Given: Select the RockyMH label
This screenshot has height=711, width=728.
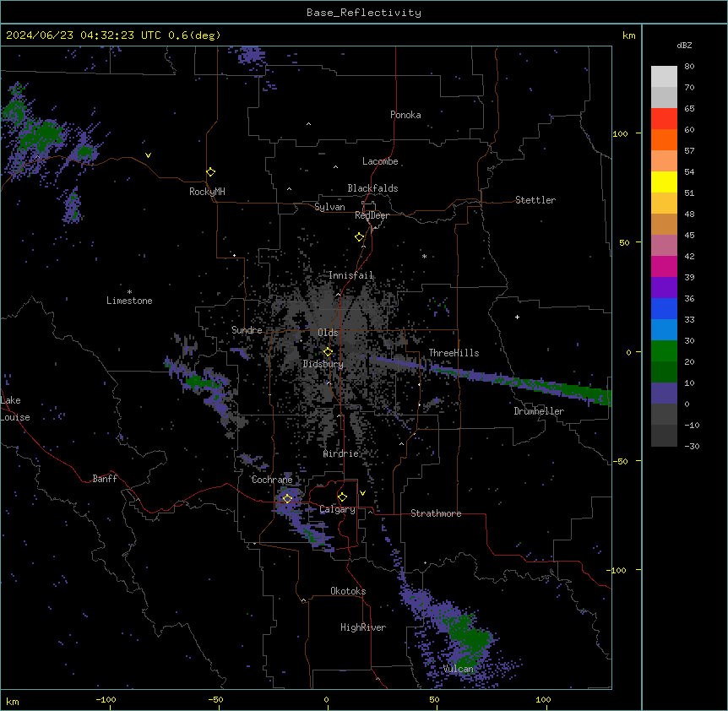Looking at the screenshot, I should pos(207,192).
